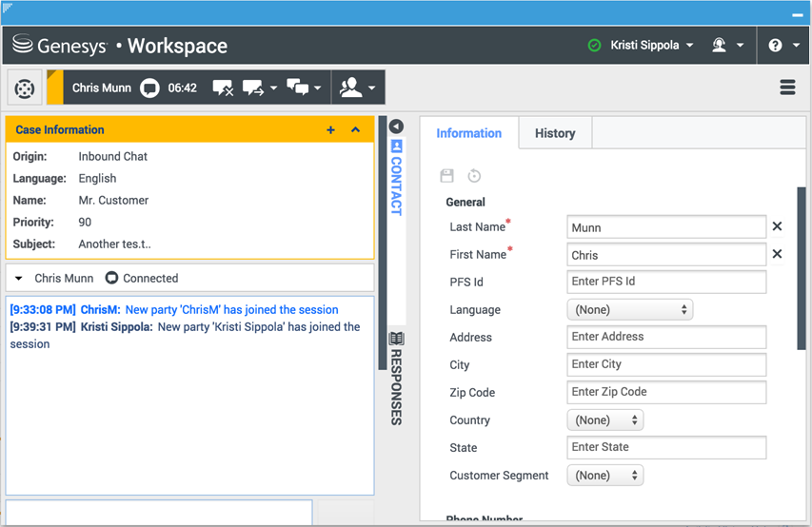
Task: Click the round interaction bar icon
Action: pyautogui.click(x=26, y=88)
